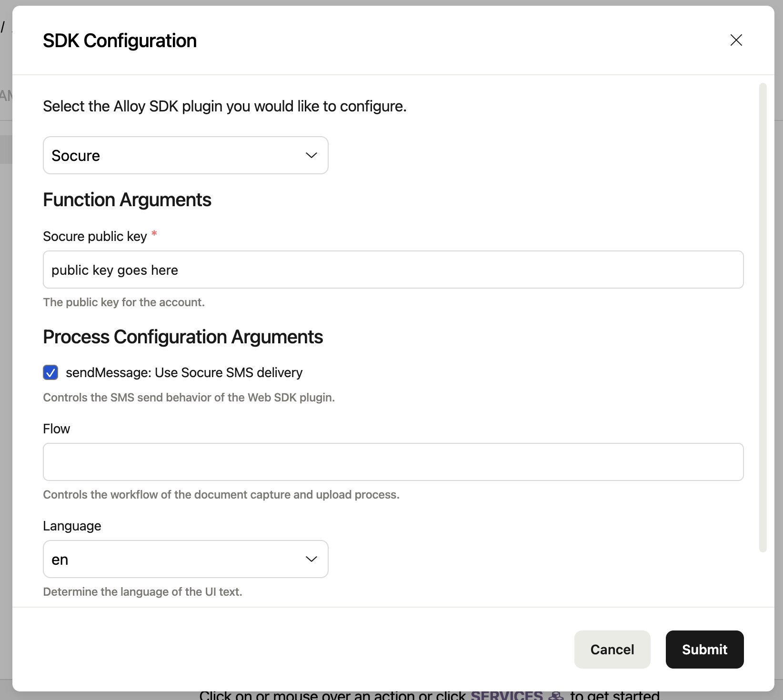The height and width of the screenshot is (700, 783).
Task: Click 'Determine the language of the UI text.' hint
Action: click(x=143, y=592)
